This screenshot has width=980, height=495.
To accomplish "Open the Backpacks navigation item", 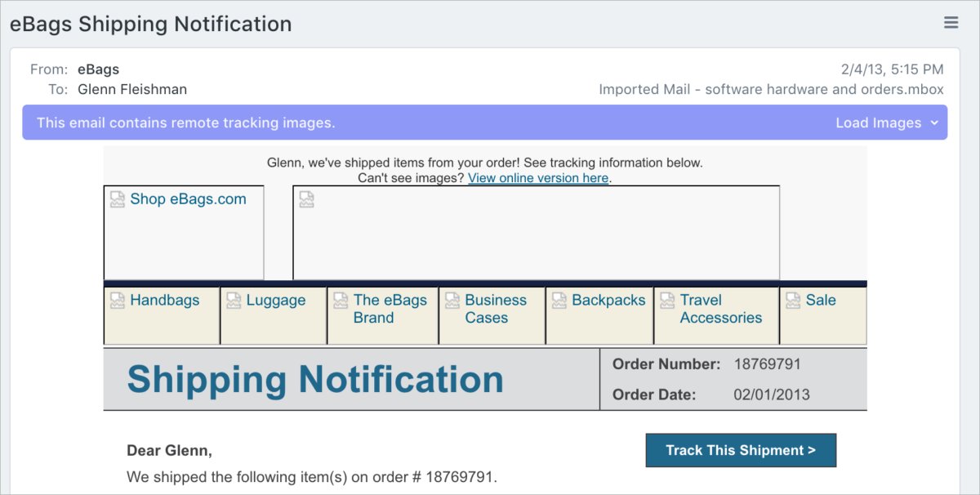I will coord(608,301).
